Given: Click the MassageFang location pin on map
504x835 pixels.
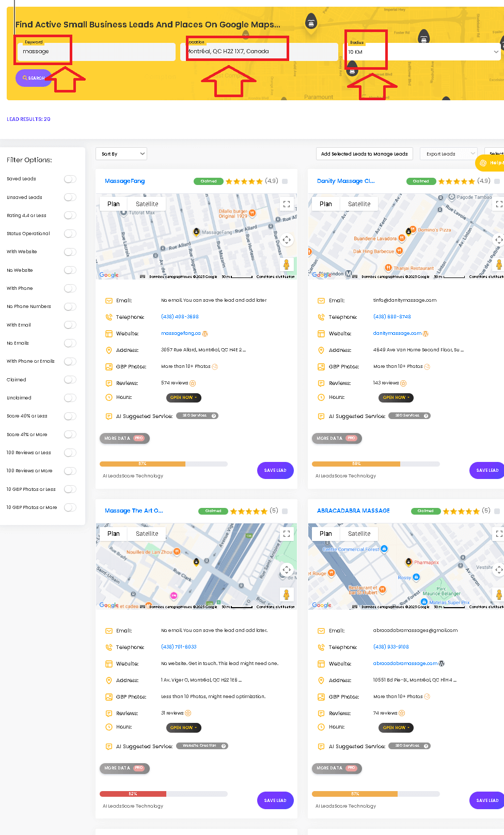Looking at the screenshot, I should [x=196, y=231].
